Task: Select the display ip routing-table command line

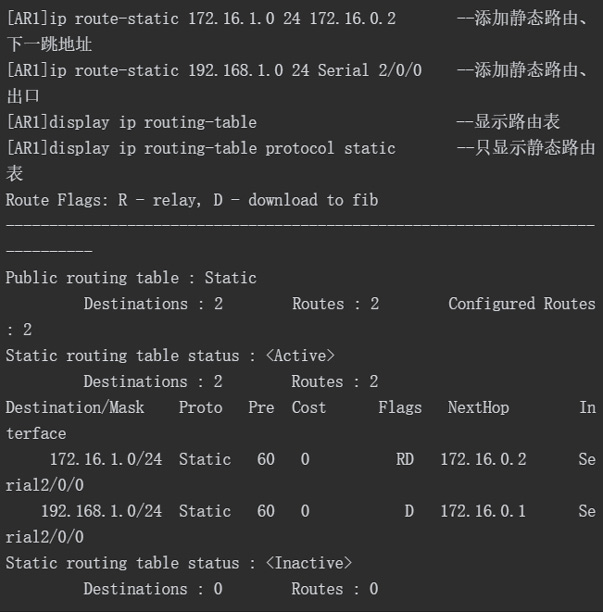Action: (132, 122)
